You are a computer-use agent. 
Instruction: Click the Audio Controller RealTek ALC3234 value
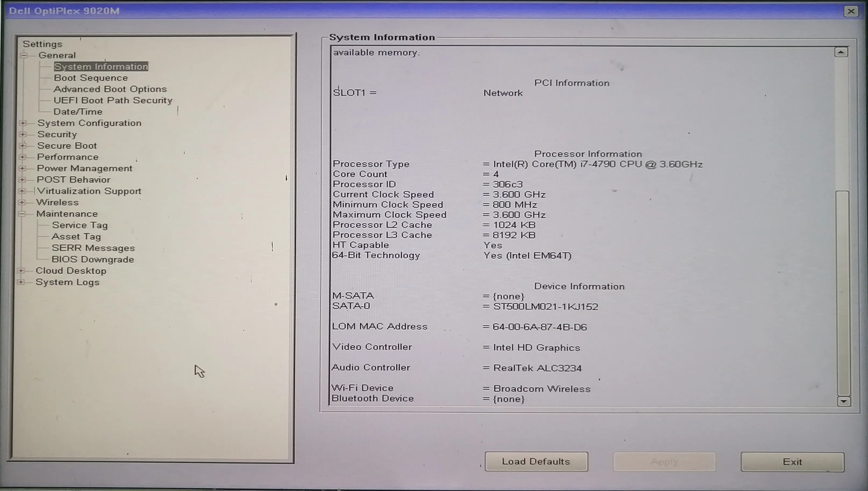538,368
